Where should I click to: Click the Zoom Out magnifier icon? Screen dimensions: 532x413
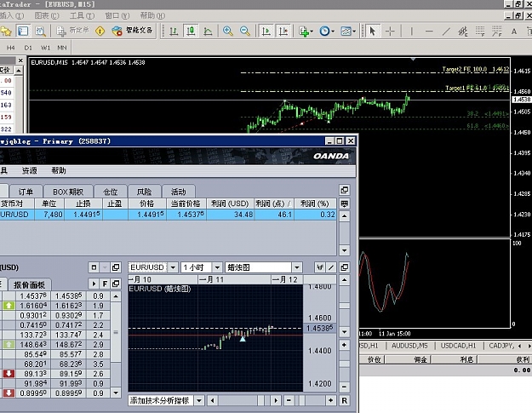(x=244, y=32)
